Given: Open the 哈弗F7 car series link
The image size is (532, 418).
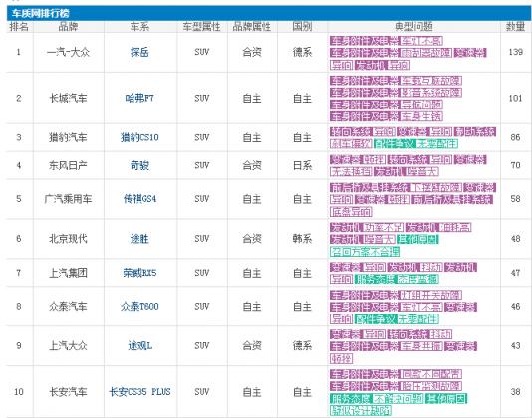Looking at the screenshot, I should coord(139,99).
